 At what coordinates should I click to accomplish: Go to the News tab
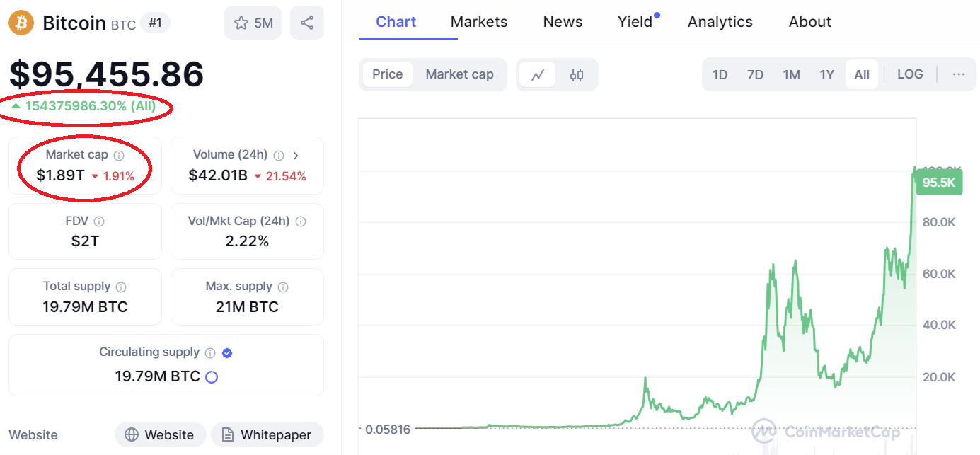coord(563,22)
